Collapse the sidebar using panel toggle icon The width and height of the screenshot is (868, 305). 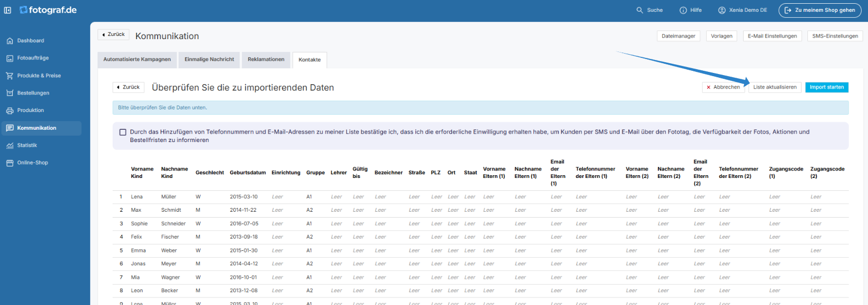(8, 10)
